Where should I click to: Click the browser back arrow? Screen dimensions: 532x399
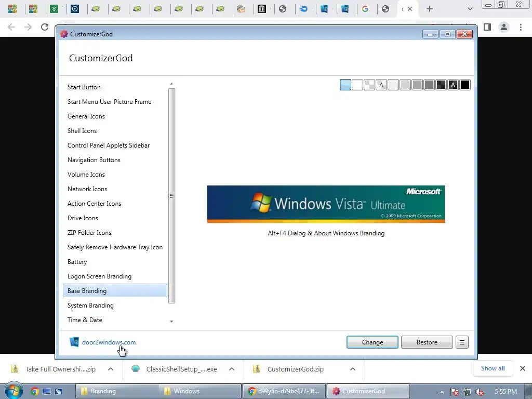tap(11, 27)
